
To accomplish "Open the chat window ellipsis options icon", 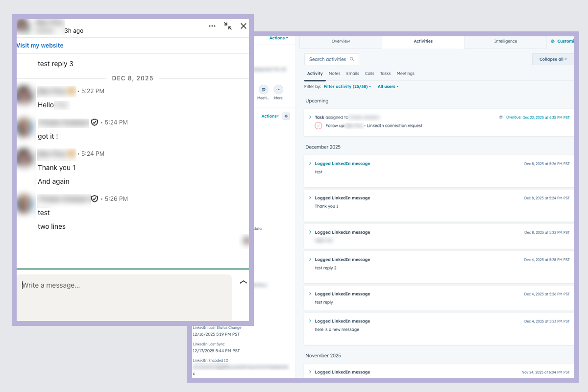I will 212,26.
